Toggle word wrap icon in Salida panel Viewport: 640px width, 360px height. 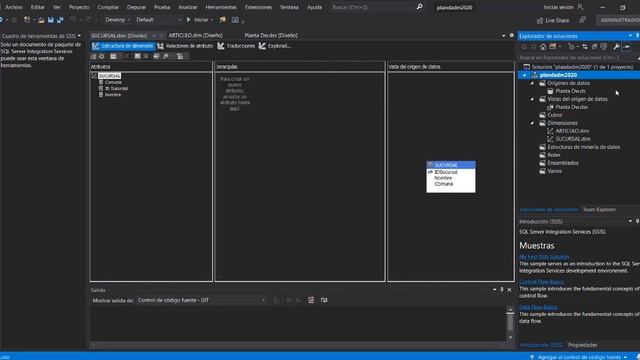(x=324, y=300)
